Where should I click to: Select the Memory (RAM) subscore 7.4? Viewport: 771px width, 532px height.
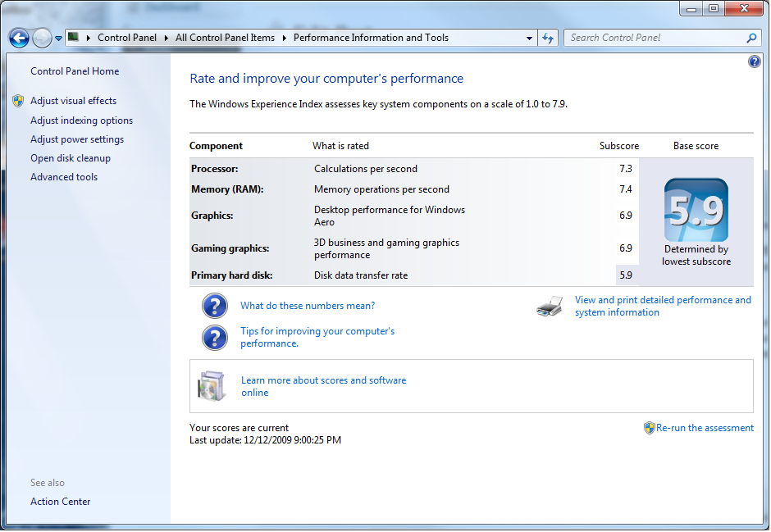point(626,189)
